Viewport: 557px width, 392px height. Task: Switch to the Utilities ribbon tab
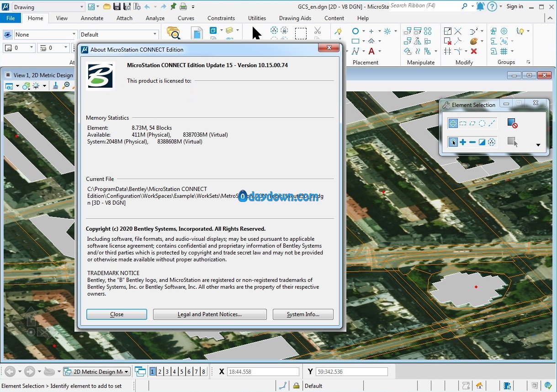[x=257, y=18]
